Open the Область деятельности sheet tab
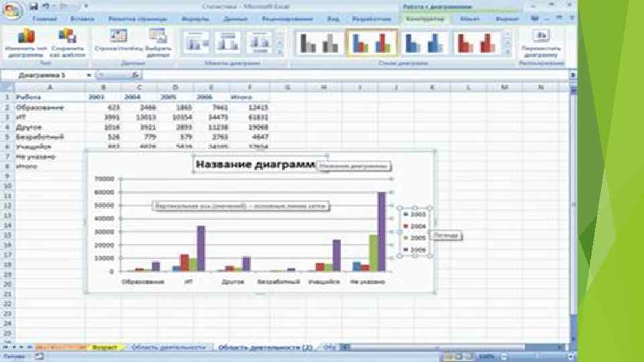This screenshot has width=644, height=362. pyautogui.click(x=168, y=347)
